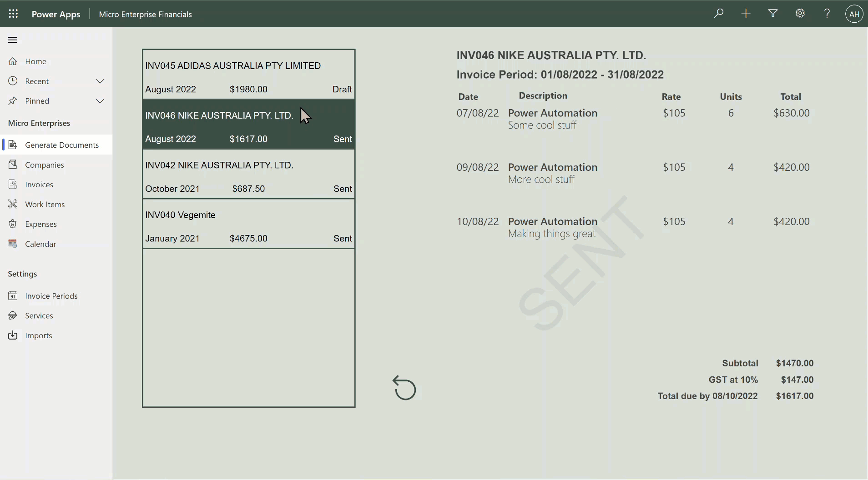Open Expenses in the sidebar
868x480 pixels.
coord(56,224)
